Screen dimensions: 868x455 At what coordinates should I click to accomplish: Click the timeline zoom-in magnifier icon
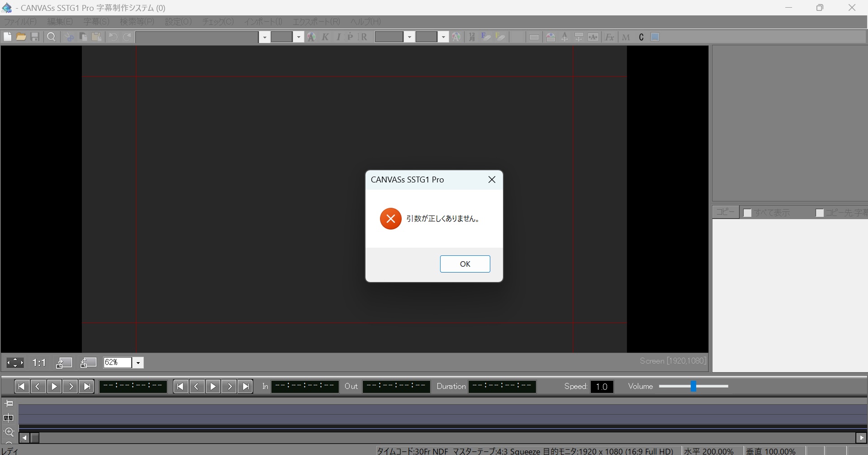coord(9,432)
